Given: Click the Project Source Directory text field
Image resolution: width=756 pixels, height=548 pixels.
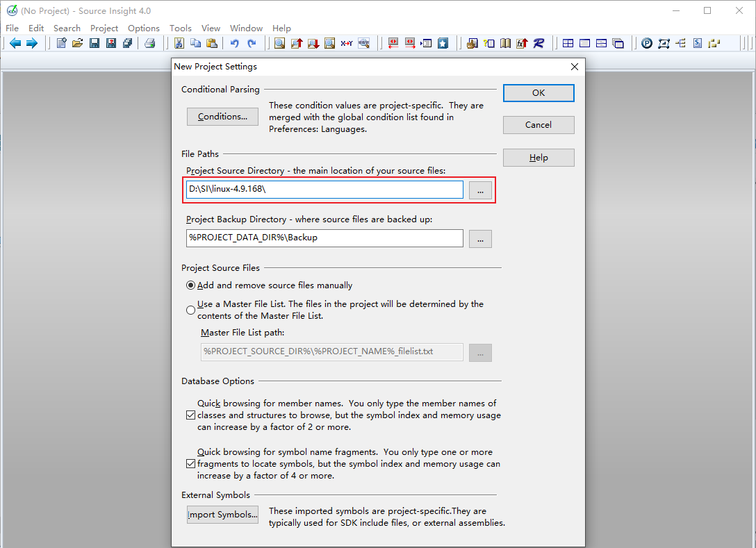Looking at the screenshot, I should point(324,190).
